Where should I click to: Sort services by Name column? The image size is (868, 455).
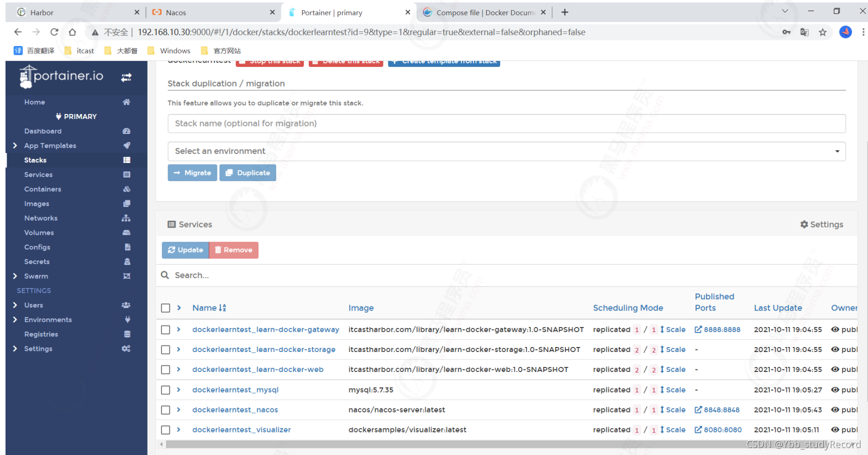point(209,308)
